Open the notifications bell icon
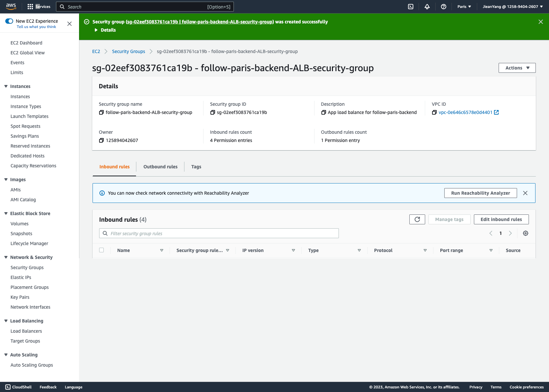The width and height of the screenshot is (549, 392). tap(427, 7)
